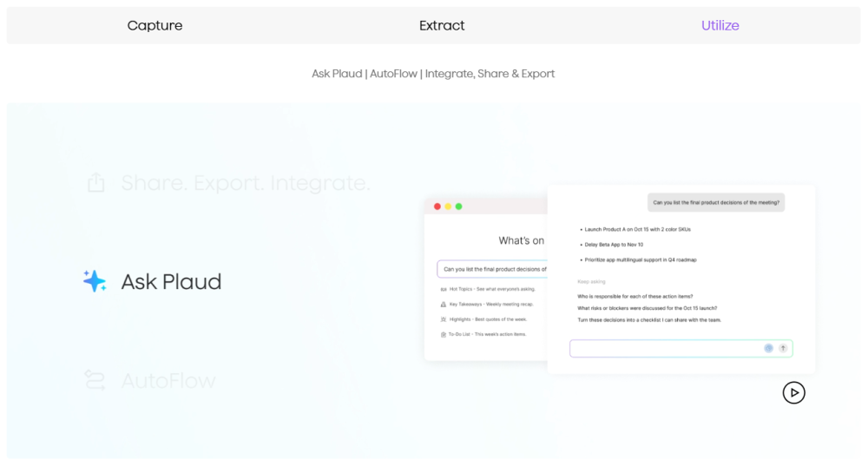Click the Ask Plaud sparkle icon

[x=95, y=280]
